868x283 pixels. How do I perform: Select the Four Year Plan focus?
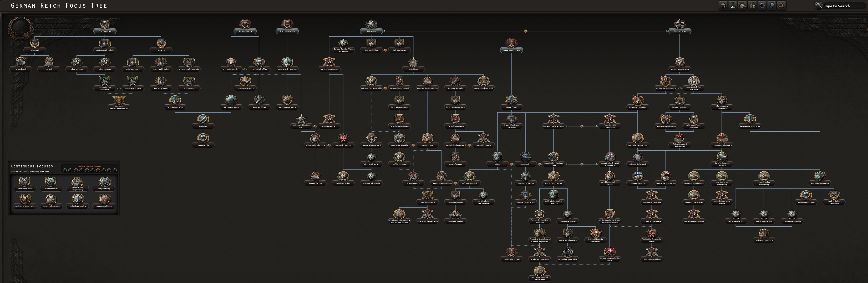(x=105, y=25)
